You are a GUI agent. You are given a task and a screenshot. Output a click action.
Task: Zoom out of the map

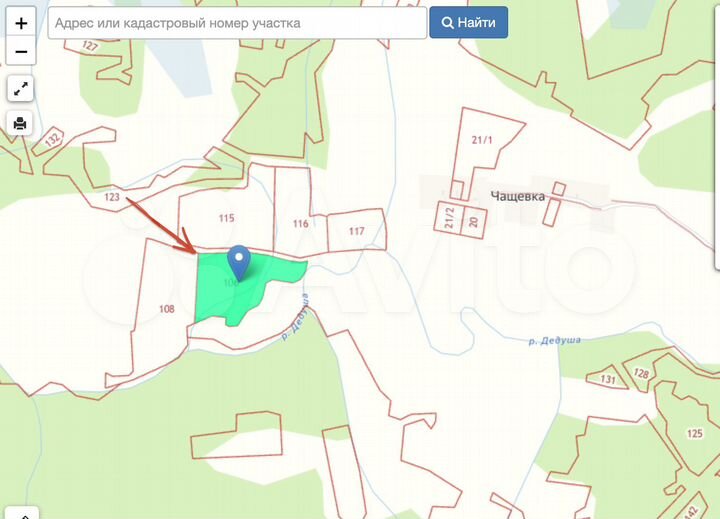click(x=21, y=52)
